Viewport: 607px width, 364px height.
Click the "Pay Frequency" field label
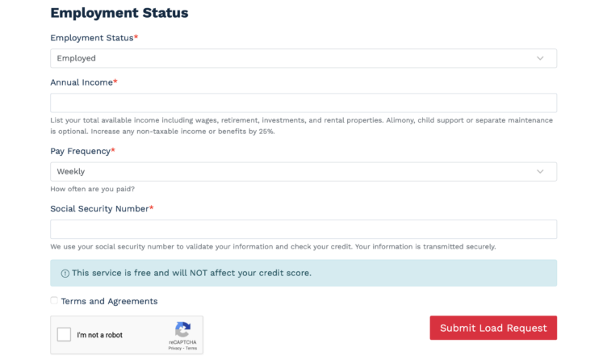tap(82, 151)
